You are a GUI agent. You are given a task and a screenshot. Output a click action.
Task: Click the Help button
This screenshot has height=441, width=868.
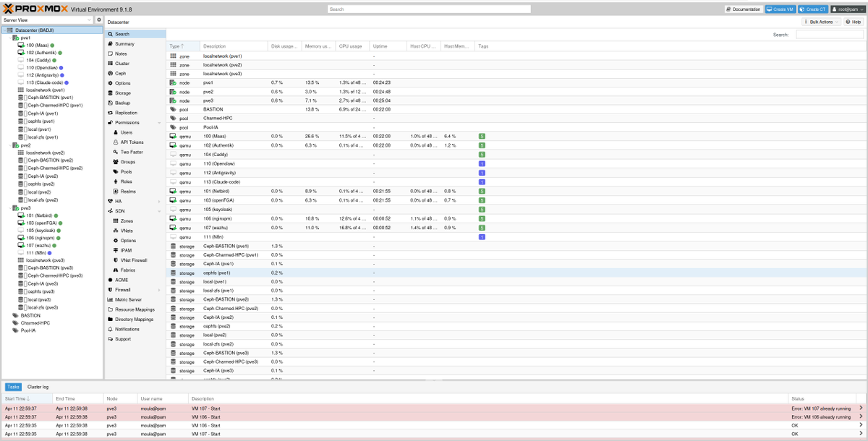pos(853,22)
